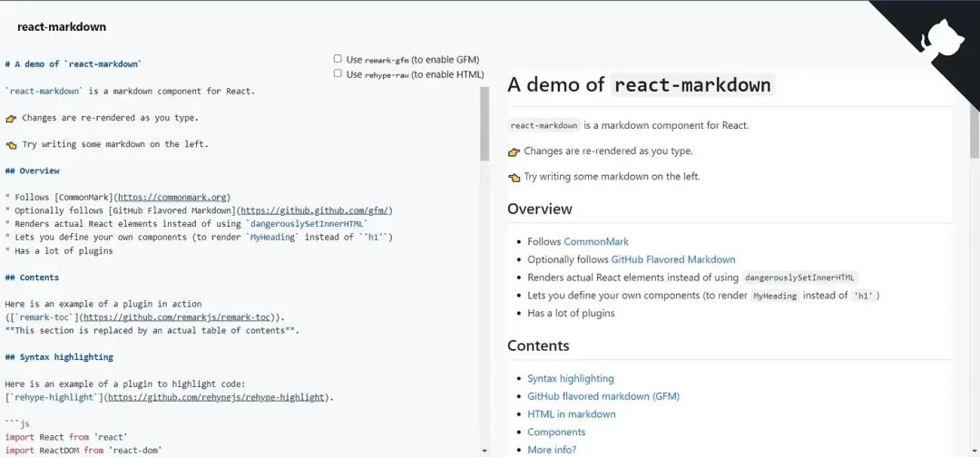Click dangerouslySetInnerHTML code in preview
This screenshot has width=980, height=457.
(x=800, y=277)
